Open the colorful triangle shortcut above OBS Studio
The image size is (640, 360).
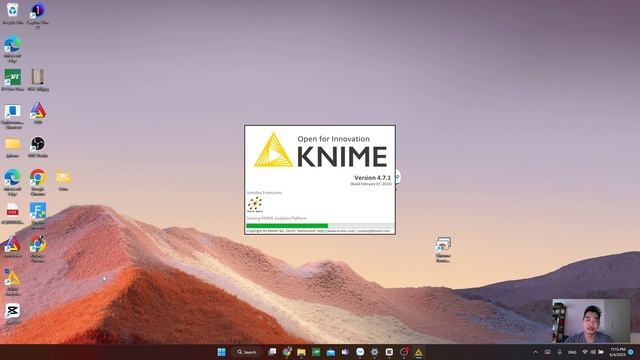(x=38, y=113)
